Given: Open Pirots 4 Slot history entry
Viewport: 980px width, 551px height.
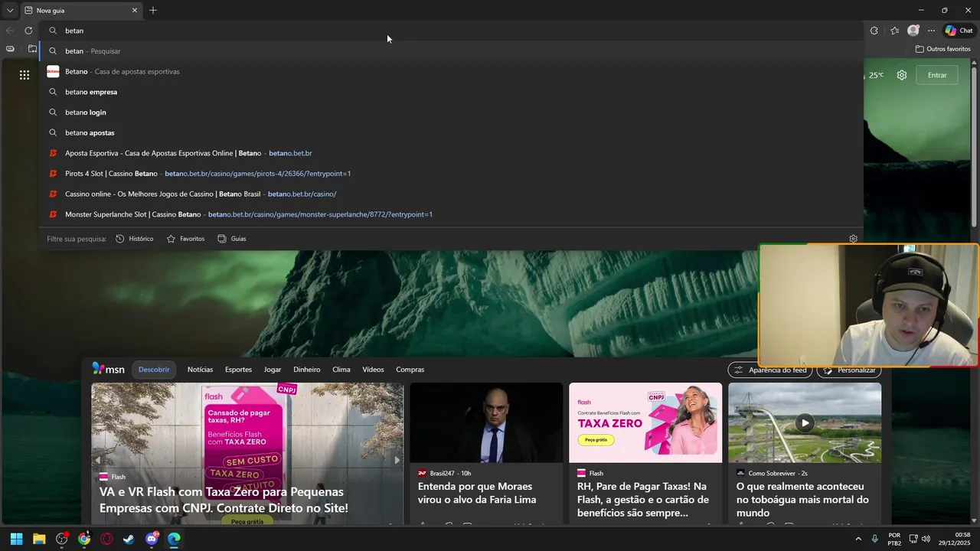Looking at the screenshot, I should tap(452, 174).
